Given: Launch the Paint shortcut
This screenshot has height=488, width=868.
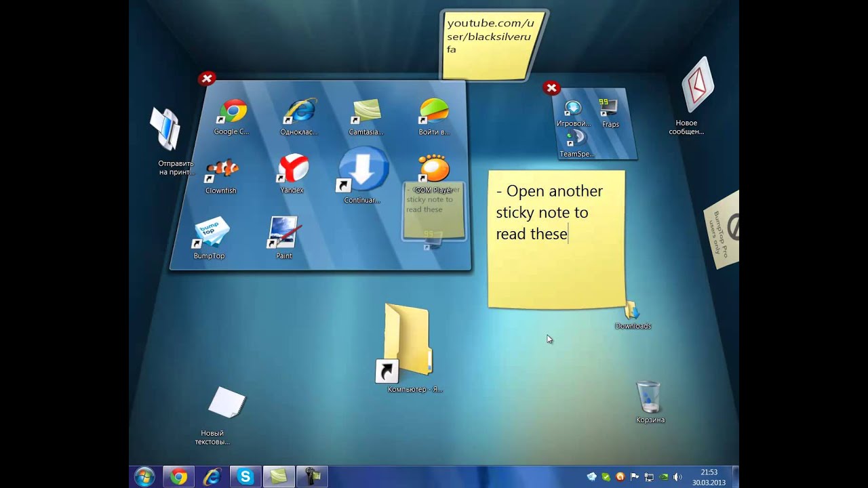Looking at the screenshot, I should point(284,232).
